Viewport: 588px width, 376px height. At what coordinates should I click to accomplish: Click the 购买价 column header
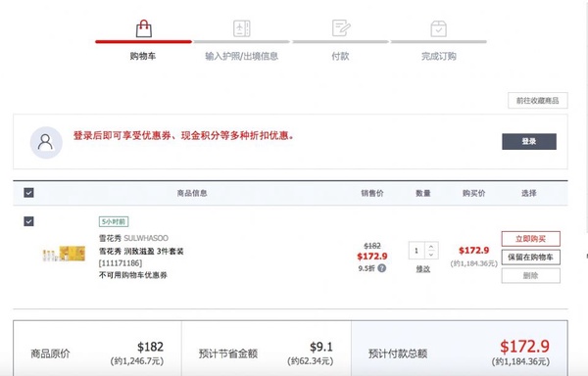pyautogui.click(x=473, y=193)
